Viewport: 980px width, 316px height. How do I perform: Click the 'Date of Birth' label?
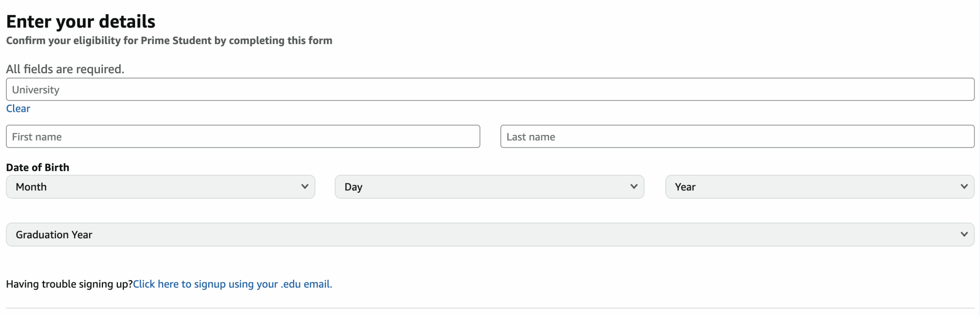(x=38, y=167)
